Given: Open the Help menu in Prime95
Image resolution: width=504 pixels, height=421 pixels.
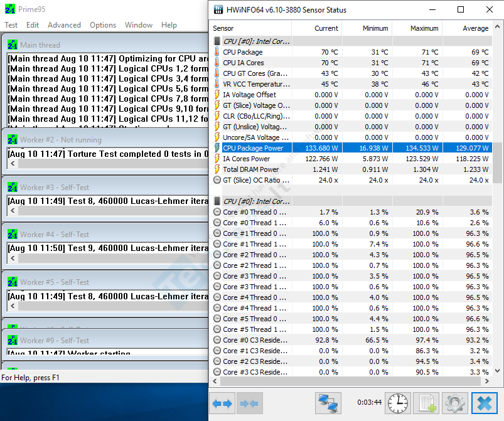Looking at the screenshot, I should [169, 25].
